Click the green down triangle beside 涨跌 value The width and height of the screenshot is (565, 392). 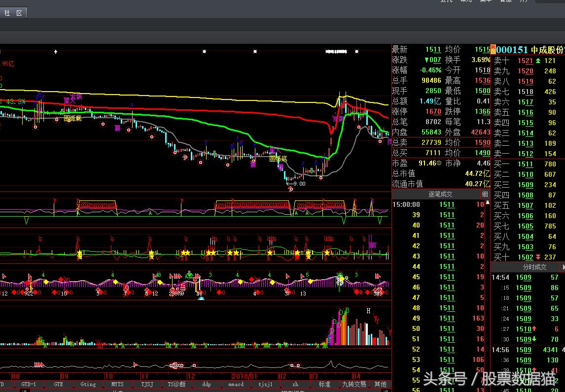426,60
